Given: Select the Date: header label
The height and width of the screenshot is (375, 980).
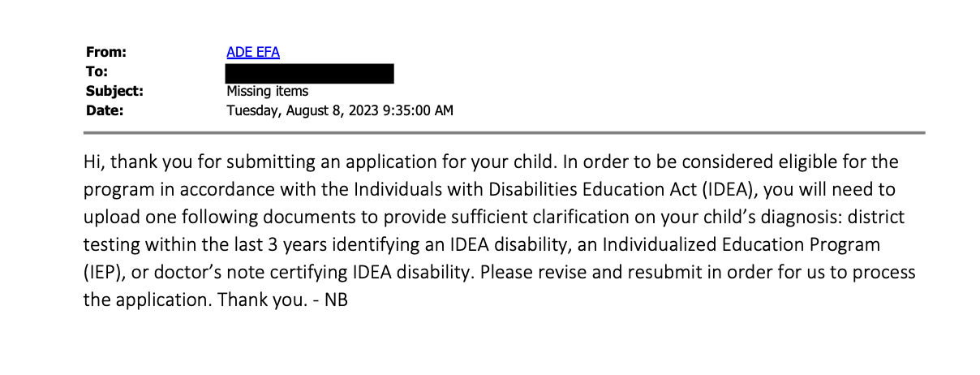Looking at the screenshot, I should point(105,110).
